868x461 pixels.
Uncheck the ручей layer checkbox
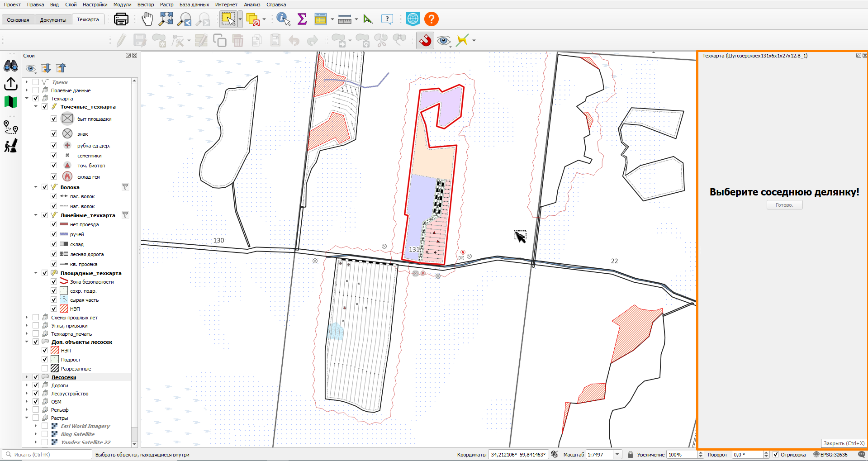54,234
